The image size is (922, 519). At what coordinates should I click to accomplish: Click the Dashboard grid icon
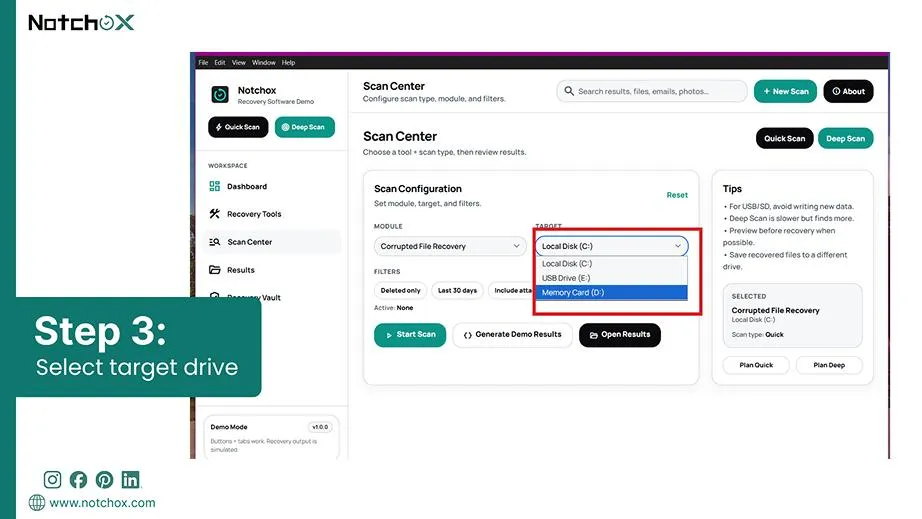pyautogui.click(x=215, y=186)
